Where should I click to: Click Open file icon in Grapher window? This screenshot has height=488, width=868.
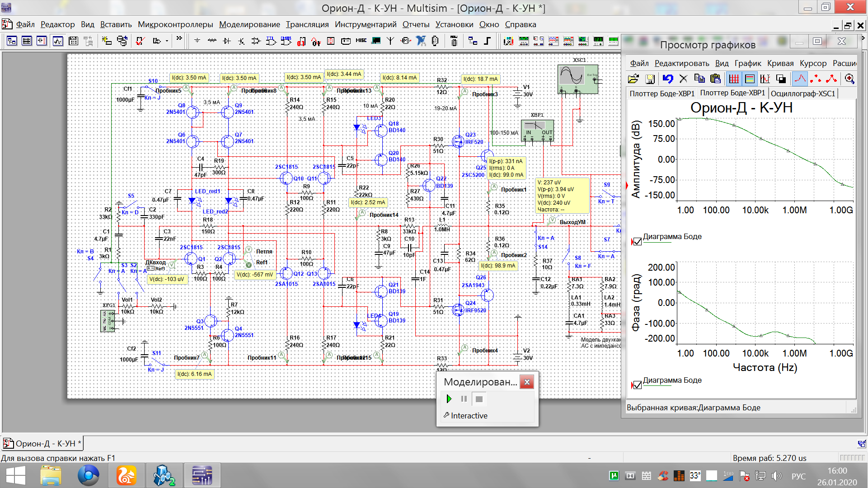tap(633, 79)
